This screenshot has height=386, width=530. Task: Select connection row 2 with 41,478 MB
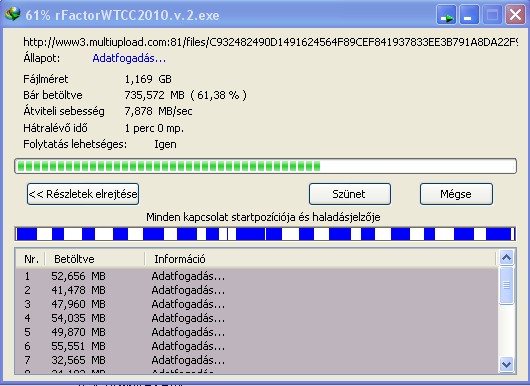pyautogui.click(x=257, y=290)
